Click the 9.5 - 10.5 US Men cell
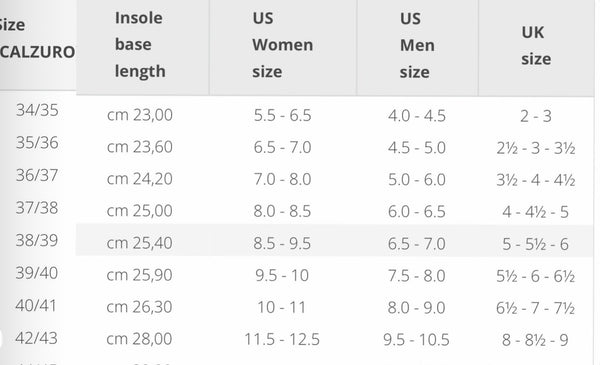 pyautogui.click(x=416, y=339)
